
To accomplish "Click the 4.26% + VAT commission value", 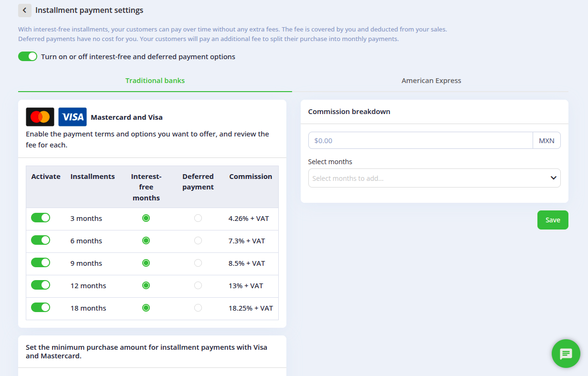I will click(x=249, y=219).
